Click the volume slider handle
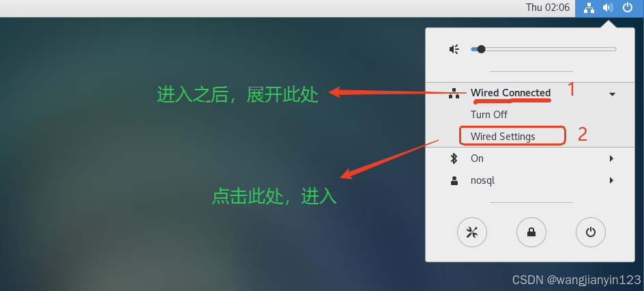 [481, 49]
